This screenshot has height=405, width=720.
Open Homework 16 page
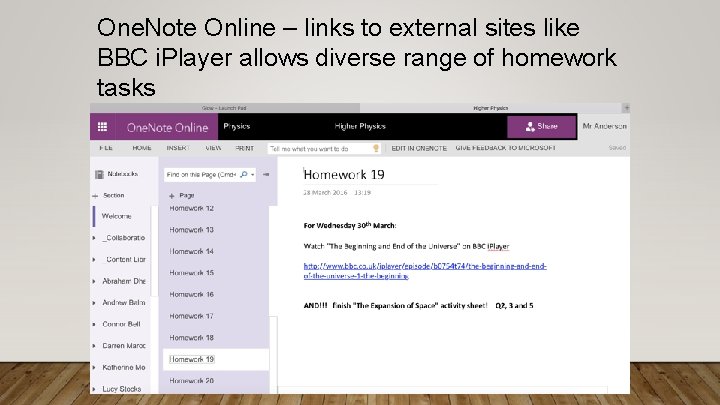click(x=191, y=294)
